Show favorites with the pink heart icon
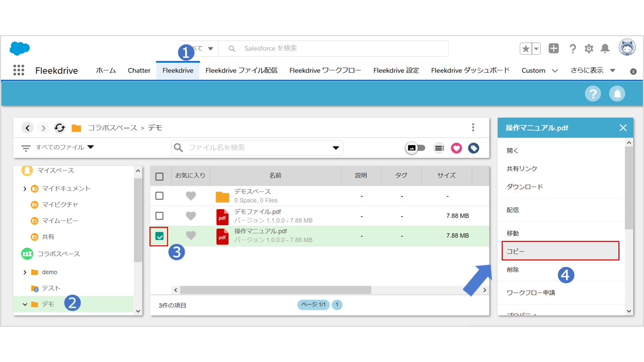This screenshot has height=362, width=644. 456,148
